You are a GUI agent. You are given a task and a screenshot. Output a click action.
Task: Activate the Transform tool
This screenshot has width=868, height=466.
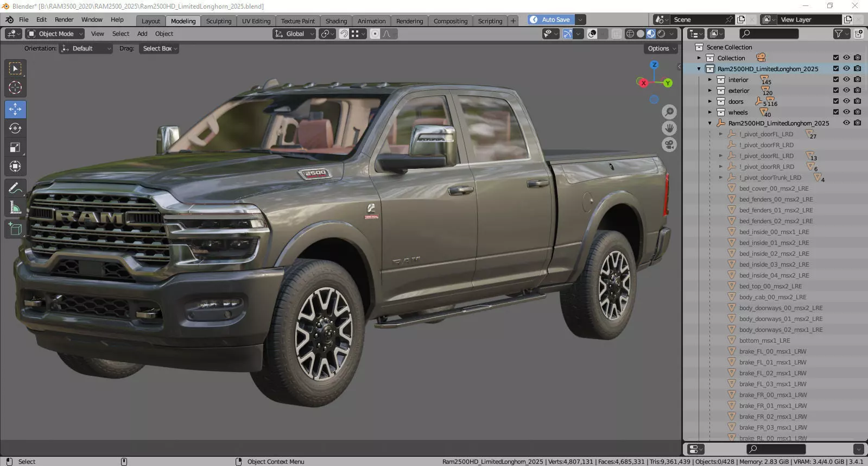coord(15,166)
